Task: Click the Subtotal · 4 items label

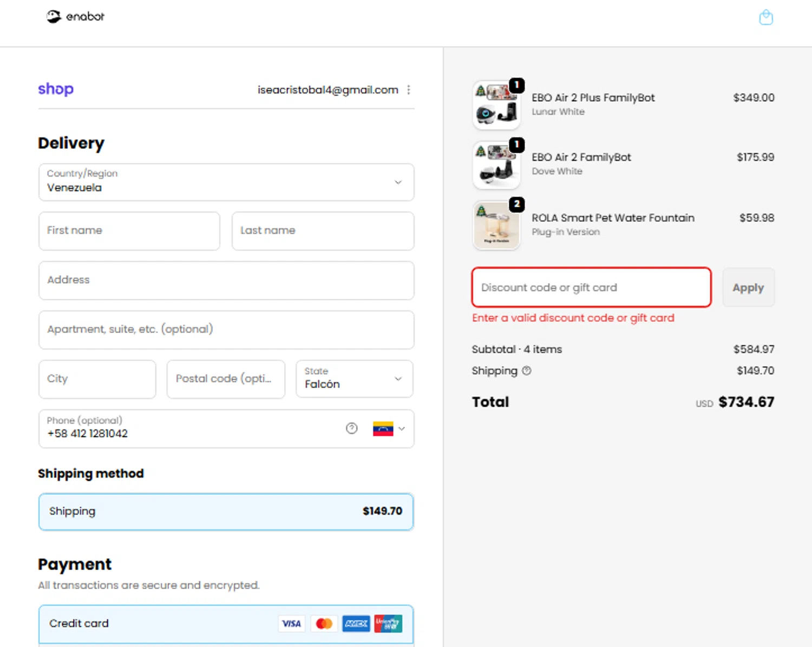Action: [x=517, y=349]
